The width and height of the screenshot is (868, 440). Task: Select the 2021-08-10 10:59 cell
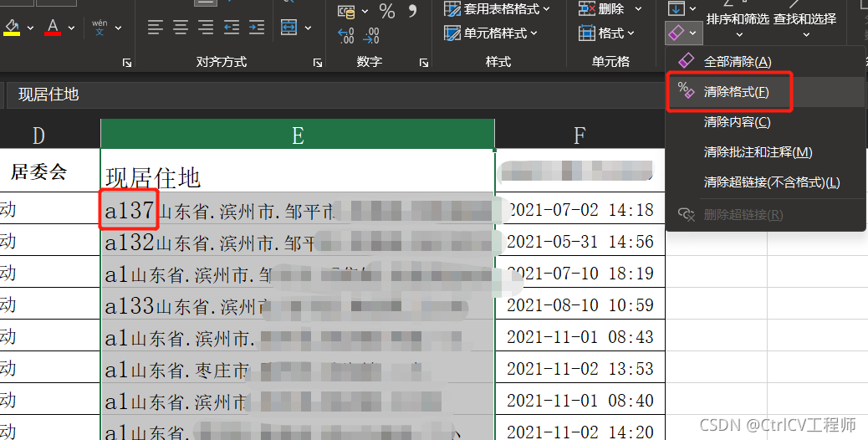tap(580, 304)
